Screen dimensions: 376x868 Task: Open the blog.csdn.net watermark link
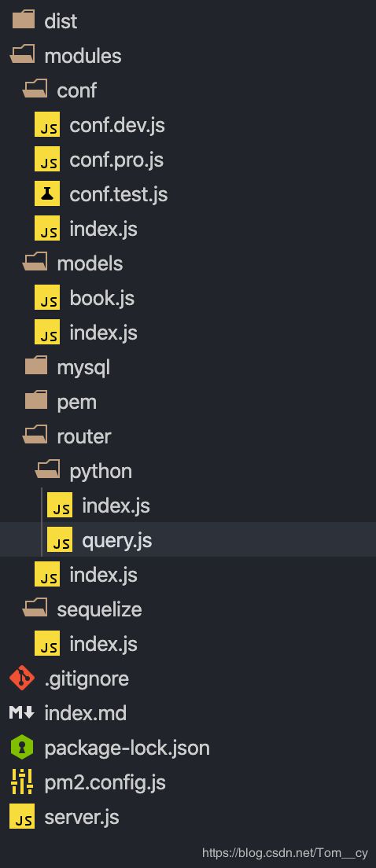click(x=286, y=852)
